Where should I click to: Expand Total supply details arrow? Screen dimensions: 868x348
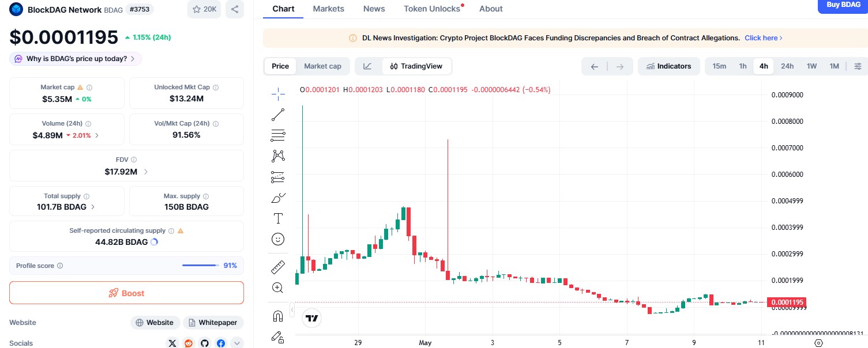point(93,207)
